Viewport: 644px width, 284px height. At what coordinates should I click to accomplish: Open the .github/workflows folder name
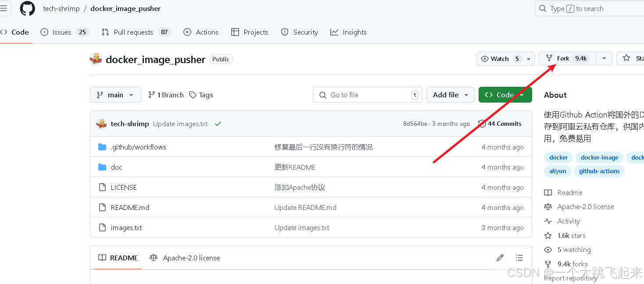click(x=139, y=147)
